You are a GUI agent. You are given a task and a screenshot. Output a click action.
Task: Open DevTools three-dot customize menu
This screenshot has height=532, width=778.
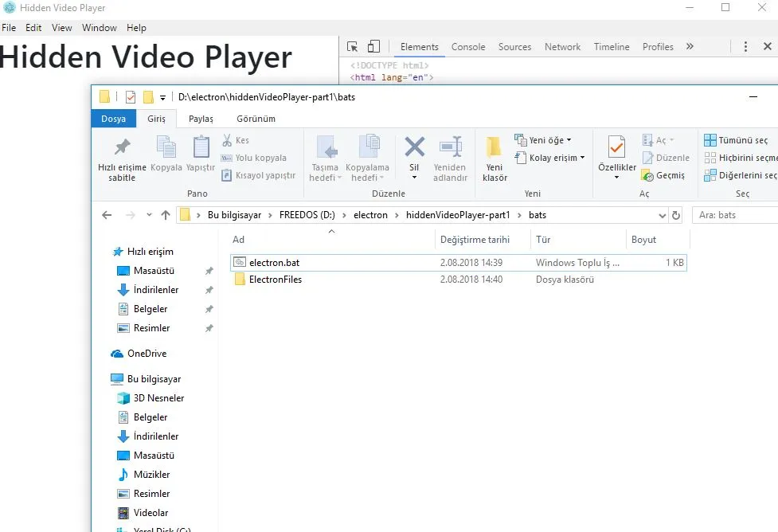click(x=745, y=47)
